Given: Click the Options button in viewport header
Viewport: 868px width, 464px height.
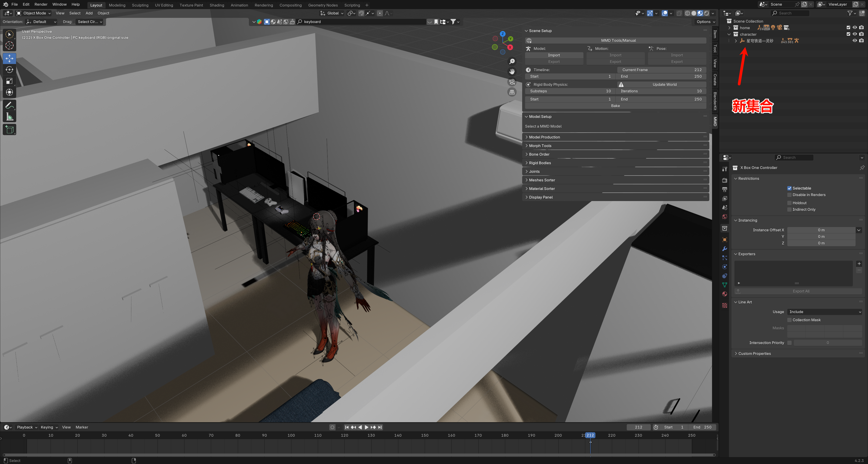Looking at the screenshot, I should click(705, 22).
